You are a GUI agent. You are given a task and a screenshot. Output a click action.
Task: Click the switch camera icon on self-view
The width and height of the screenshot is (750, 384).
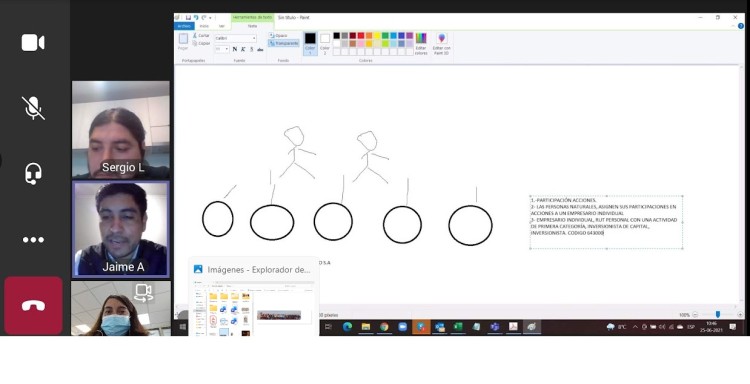click(143, 292)
